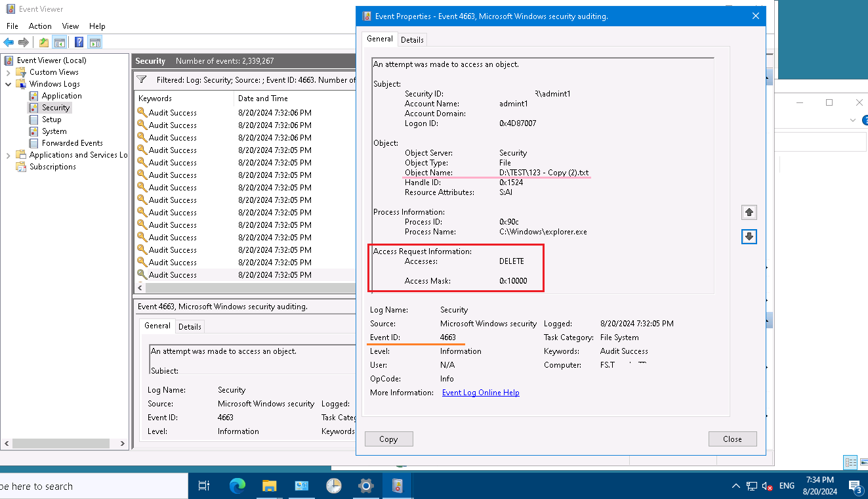Screen dimensions: 868x499
Task: Select General tab in lower preview pane
Action: click(x=157, y=326)
